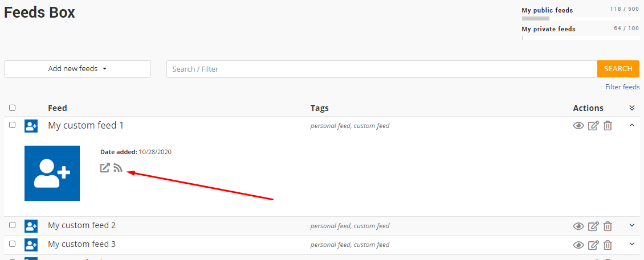Viewport: 644px width, 260px height.
Task: Expand My custom feed 2 row chevron
Action: [x=632, y=225]
